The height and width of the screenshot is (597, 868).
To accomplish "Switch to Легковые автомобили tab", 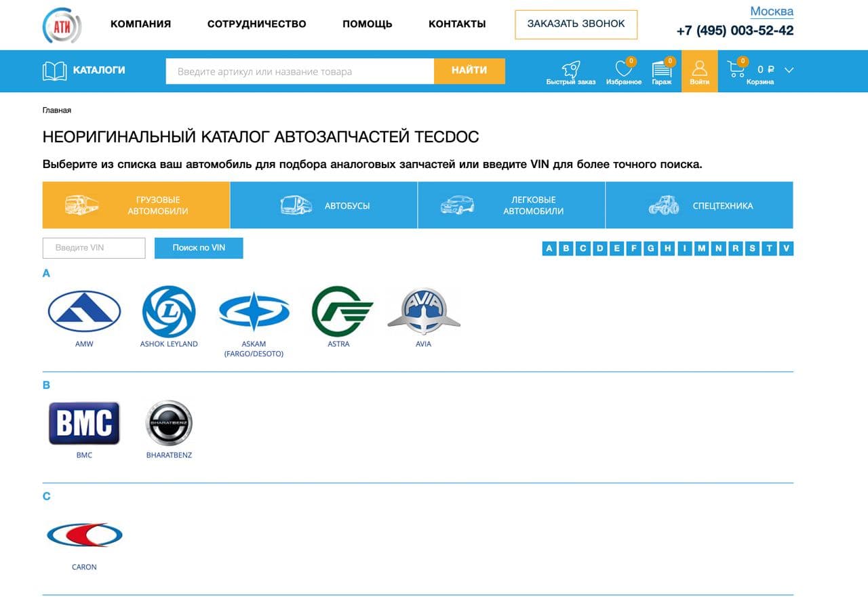I will pos(511,205).
